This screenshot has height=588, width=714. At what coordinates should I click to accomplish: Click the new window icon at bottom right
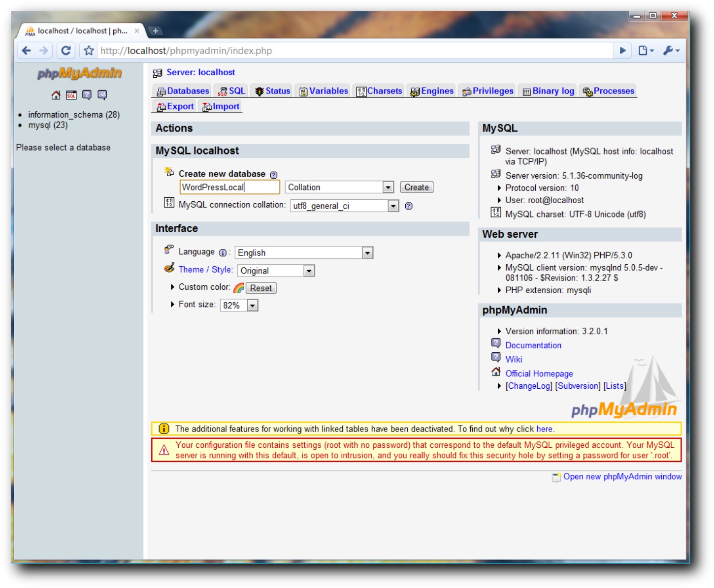pos(556,477)
